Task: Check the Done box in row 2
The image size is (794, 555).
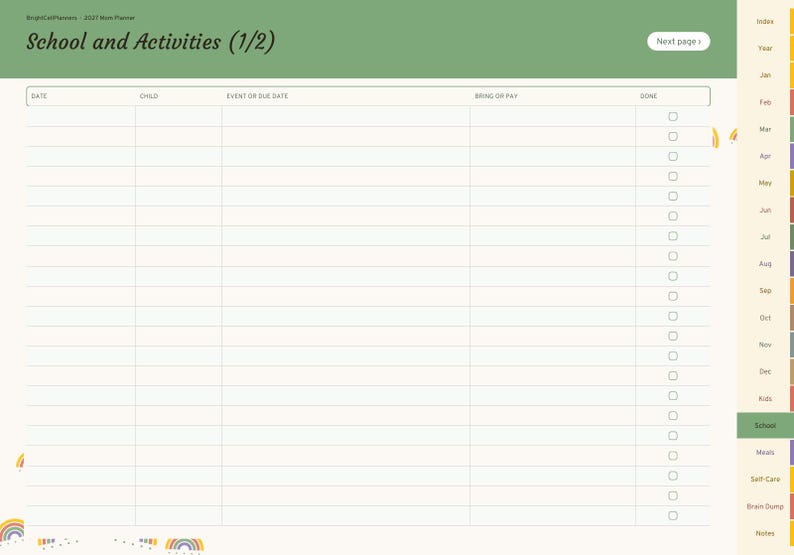Action: [x=673, y=136]
